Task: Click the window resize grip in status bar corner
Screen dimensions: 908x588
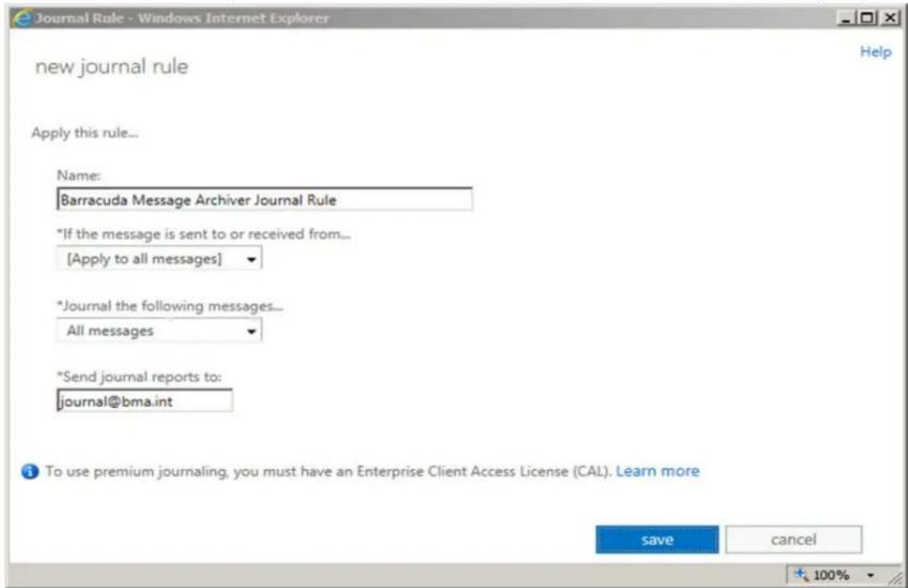Action: [896, 577]
